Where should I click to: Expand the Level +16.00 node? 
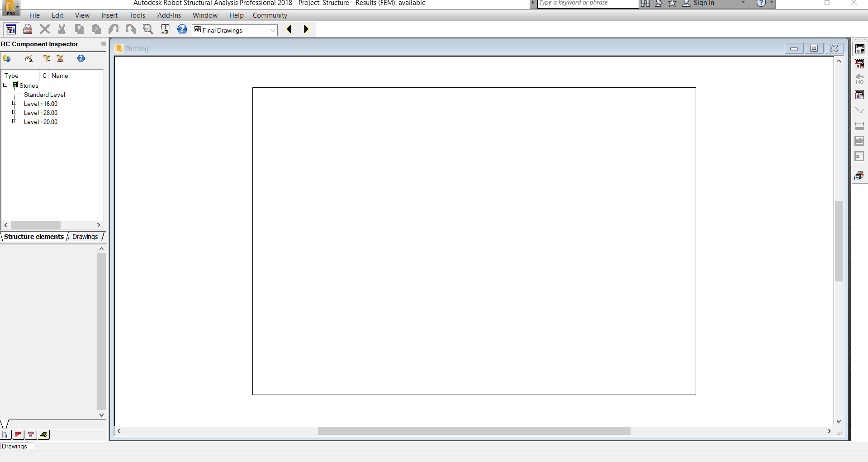(14, 103)
